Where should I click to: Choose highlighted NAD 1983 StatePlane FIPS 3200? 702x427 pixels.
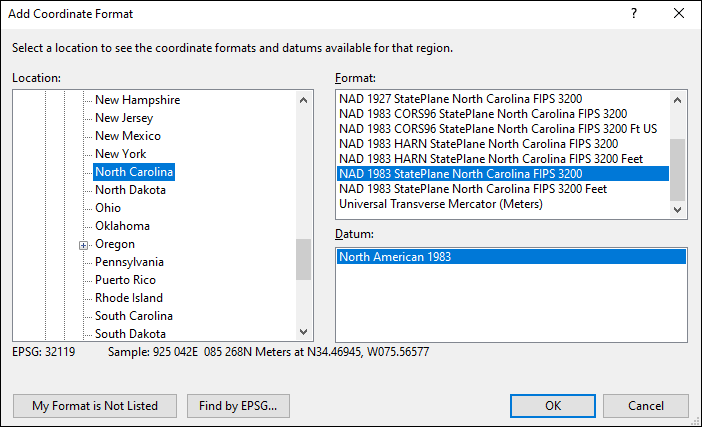(503, 174)
